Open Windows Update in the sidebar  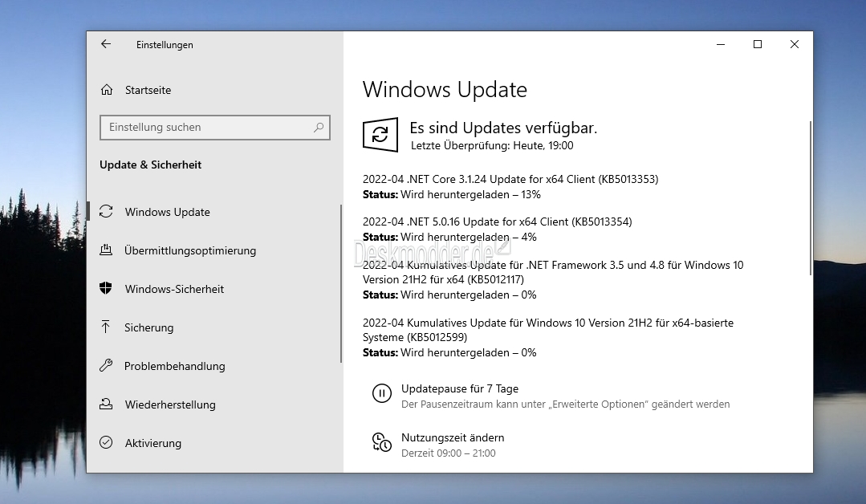[167, 212]
